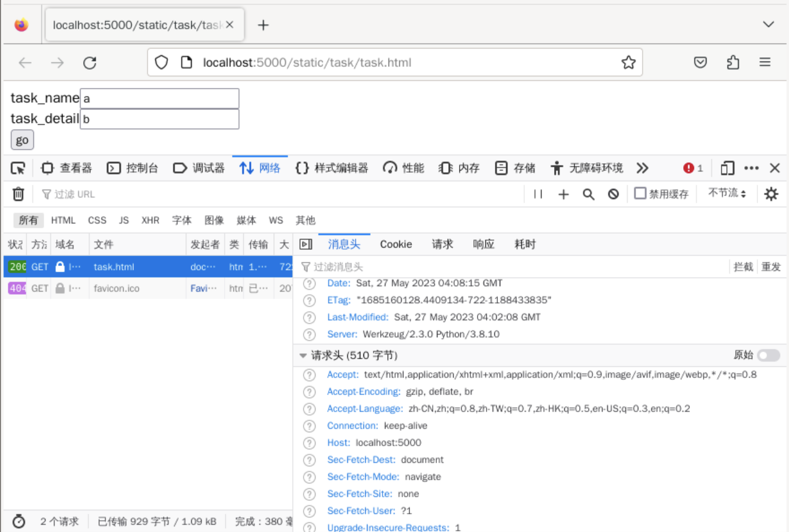
Task: Pause network recording
Action: (x=538, y=194)
